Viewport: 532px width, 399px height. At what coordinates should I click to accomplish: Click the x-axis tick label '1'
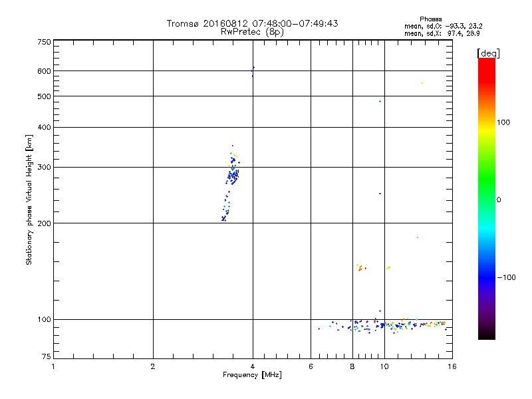click(x=53, y=366)
